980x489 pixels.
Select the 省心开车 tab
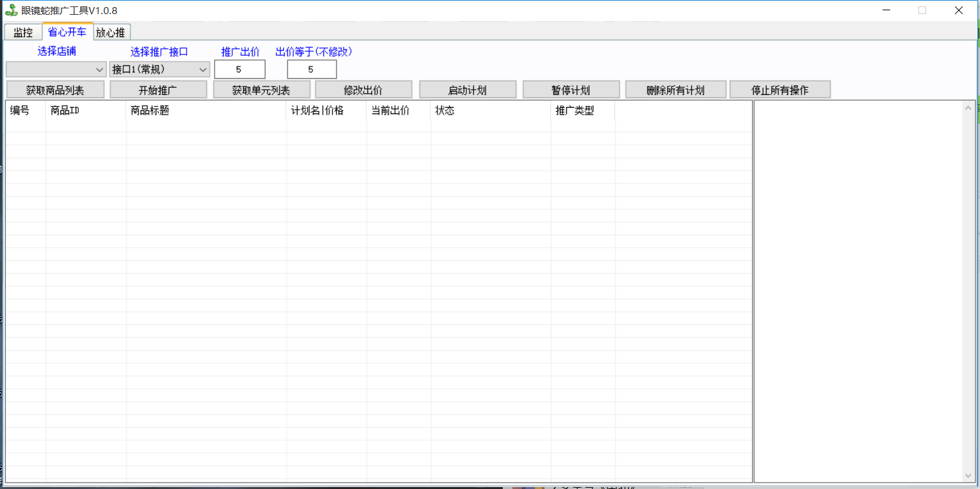(67, 31)
